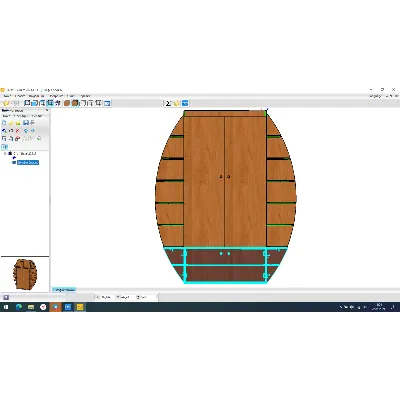Click the active orange taskbar app icon
This screenshot has width=400, height=400.
click(55, 307)
